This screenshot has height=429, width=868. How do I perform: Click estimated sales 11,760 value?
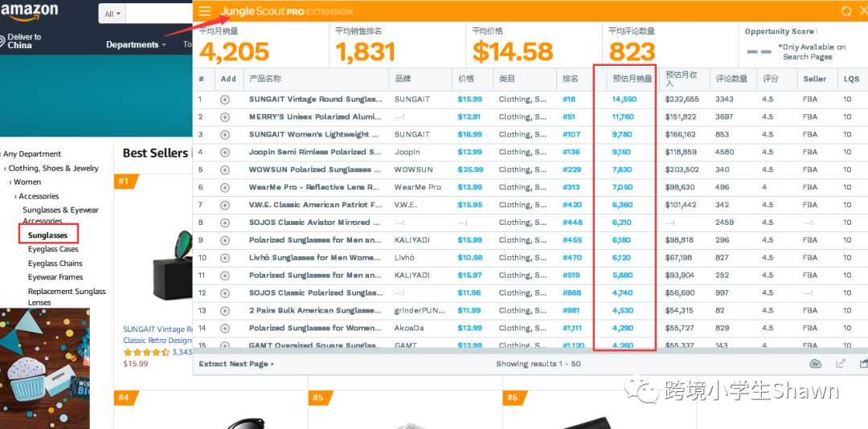[624, 117]
